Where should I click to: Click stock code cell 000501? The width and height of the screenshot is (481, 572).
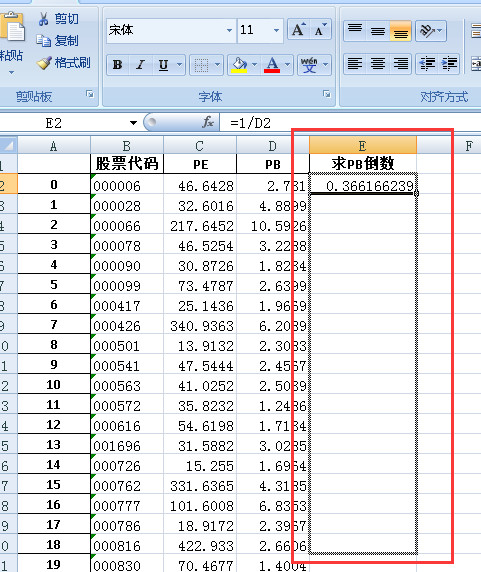point(127,345)
